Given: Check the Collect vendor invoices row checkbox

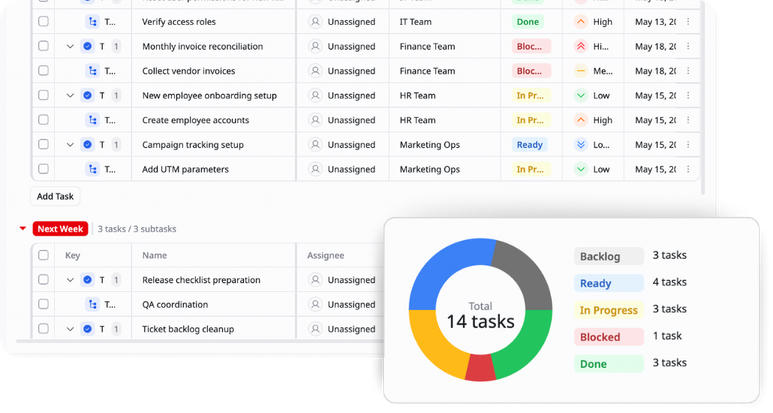Looking at the screenshot, I should pyautogui.click(x=43, y=70).
